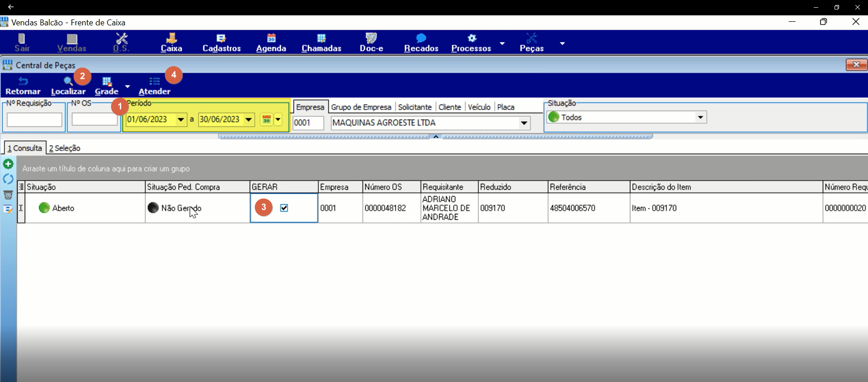
Task: Click the Atender toolbar button
Action: (x=155, y=86)
